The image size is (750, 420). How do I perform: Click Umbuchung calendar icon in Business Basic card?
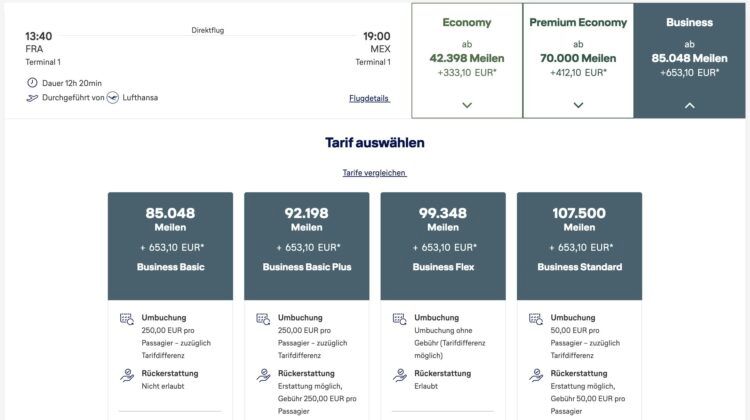coord(126,320)
